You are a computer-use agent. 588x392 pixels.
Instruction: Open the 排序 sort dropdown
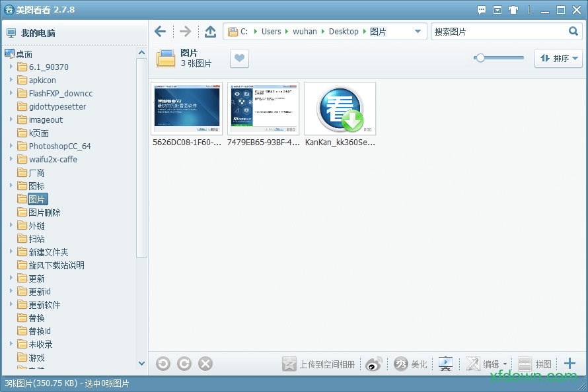(x=558, y=59)
